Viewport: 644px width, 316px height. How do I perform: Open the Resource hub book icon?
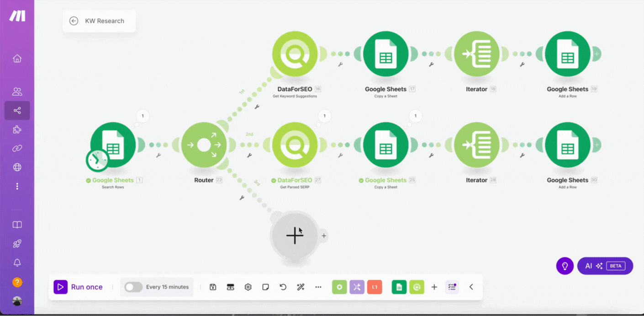click(x=17, y=225)
